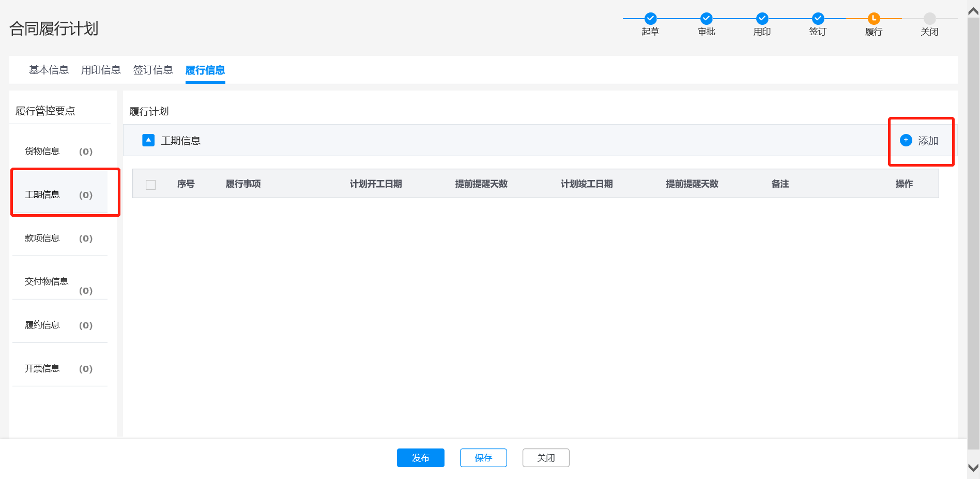Click the 签订 step checkmark icon

point(818,19)
